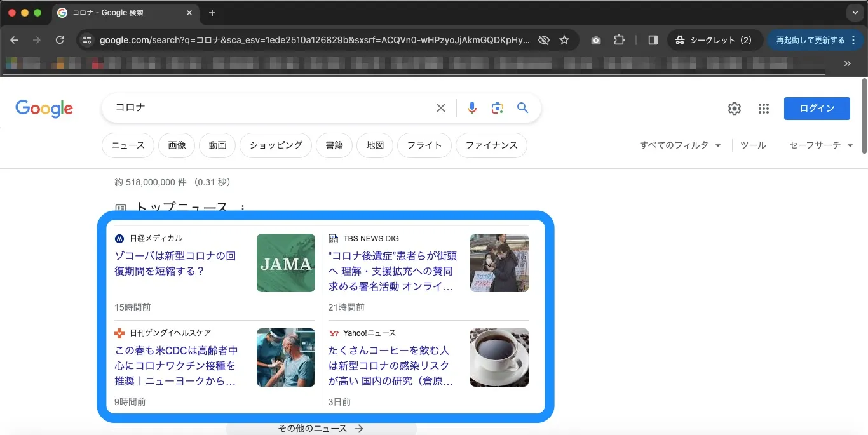The image size is (868, 435).
Task: Click the camera screenshot extension icon
Action: point(596,40)
